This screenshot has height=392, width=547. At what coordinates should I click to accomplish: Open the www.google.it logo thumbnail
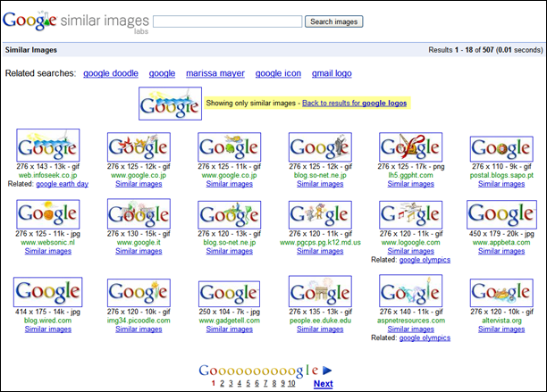pos(139,214)
